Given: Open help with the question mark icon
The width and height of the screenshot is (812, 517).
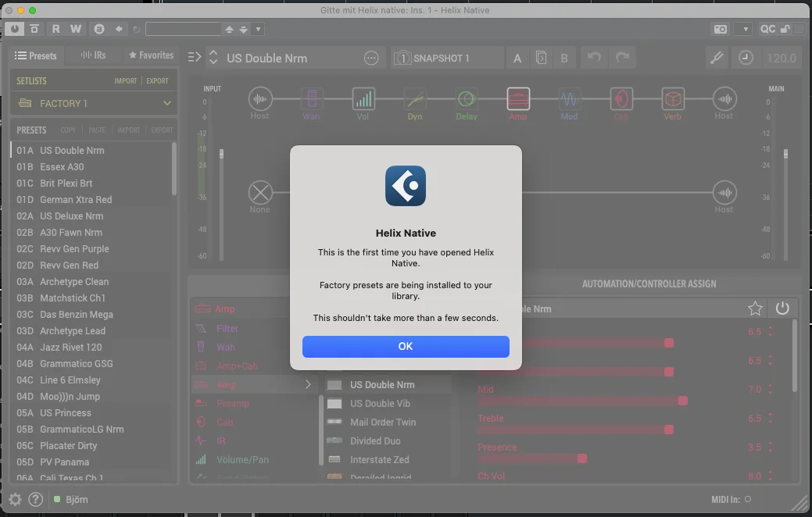Looking at the screenshot, I should point(35,499).
